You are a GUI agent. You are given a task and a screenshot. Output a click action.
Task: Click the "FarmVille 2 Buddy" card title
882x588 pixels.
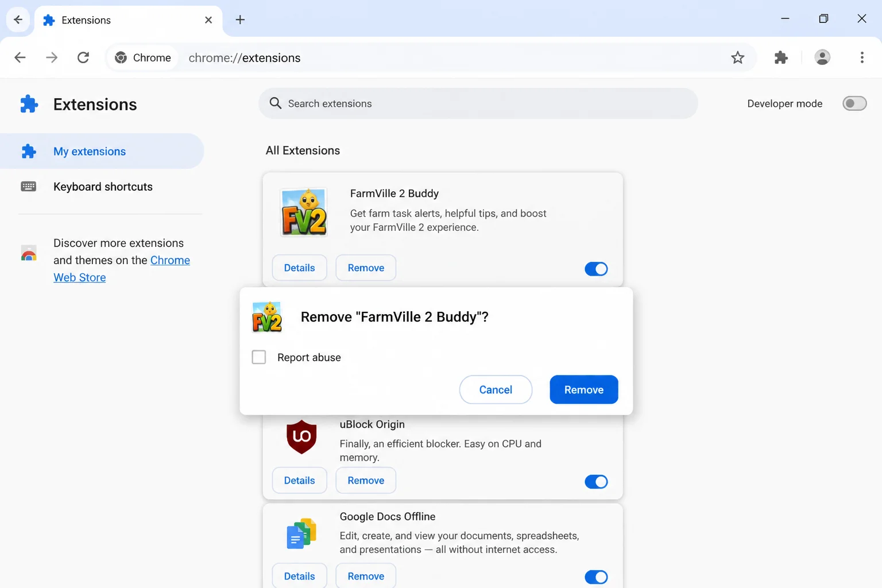pyautogui.click(x=394, y=194)
